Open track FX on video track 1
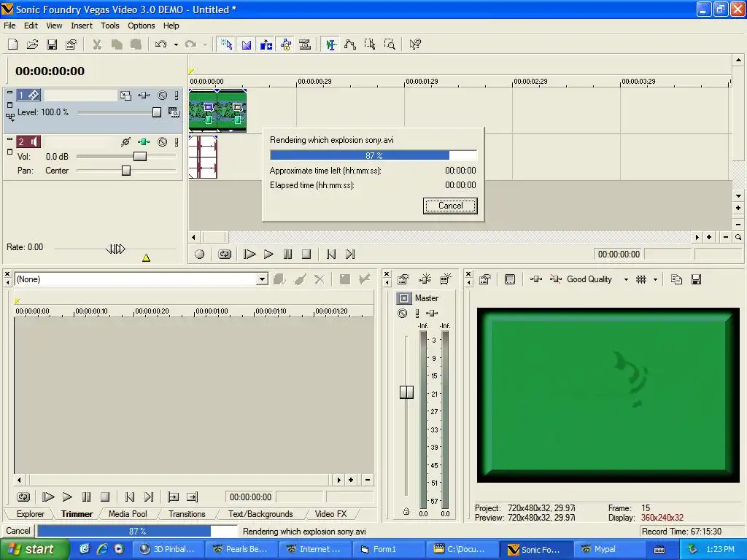Image resolution: width=747 pixels, height=560 pixels. click(144, 96)
